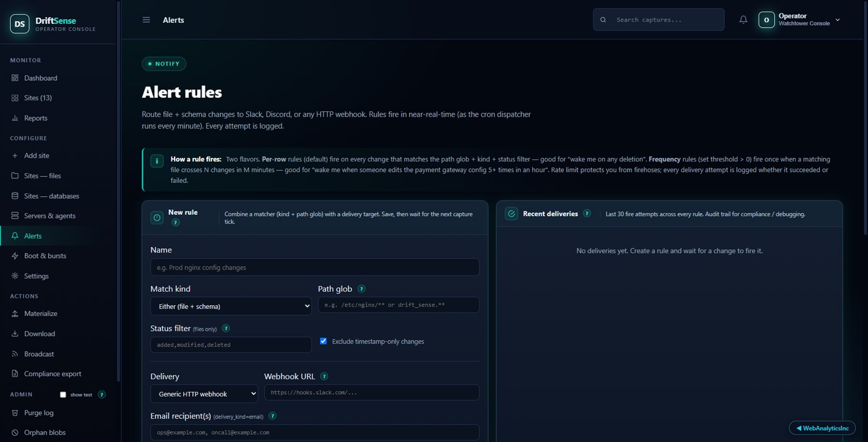This screenshot has width=868, height=442.
Task: Expand the Operator account menu chevron
Action: coord(838,20)
